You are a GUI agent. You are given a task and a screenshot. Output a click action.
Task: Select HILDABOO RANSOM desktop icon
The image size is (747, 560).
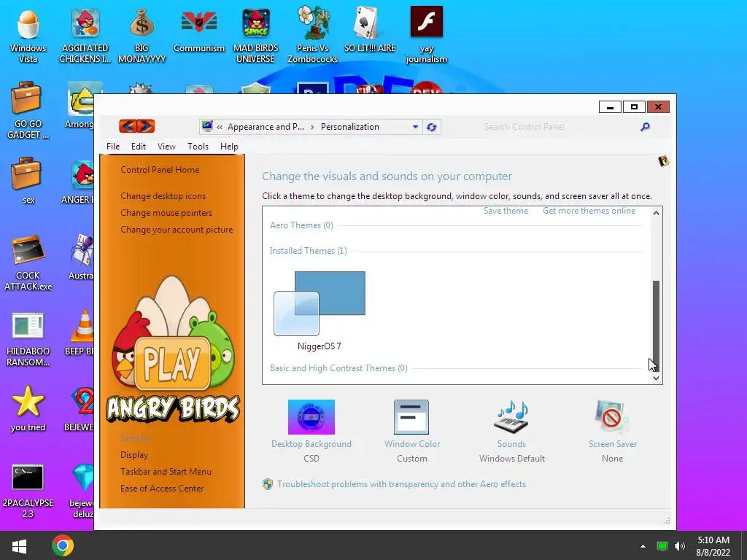(28, 339)
